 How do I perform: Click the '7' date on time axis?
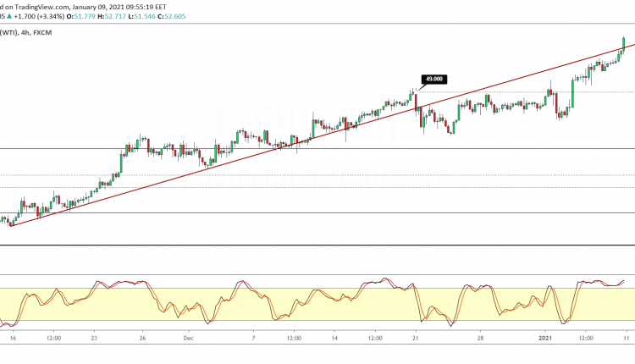pos(252,336)
